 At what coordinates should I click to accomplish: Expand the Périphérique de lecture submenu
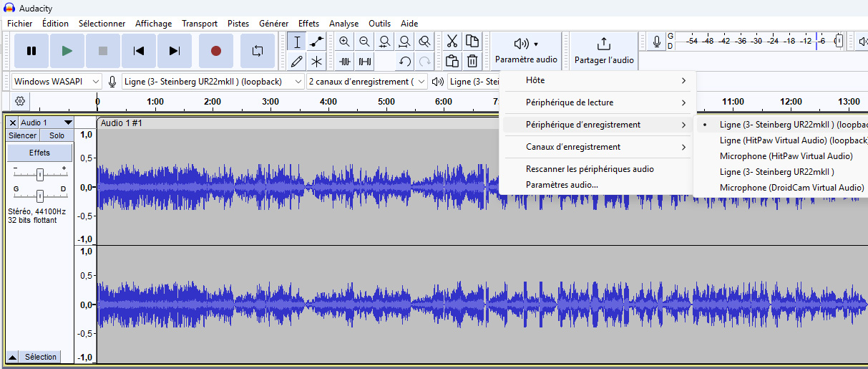point(597,102)
